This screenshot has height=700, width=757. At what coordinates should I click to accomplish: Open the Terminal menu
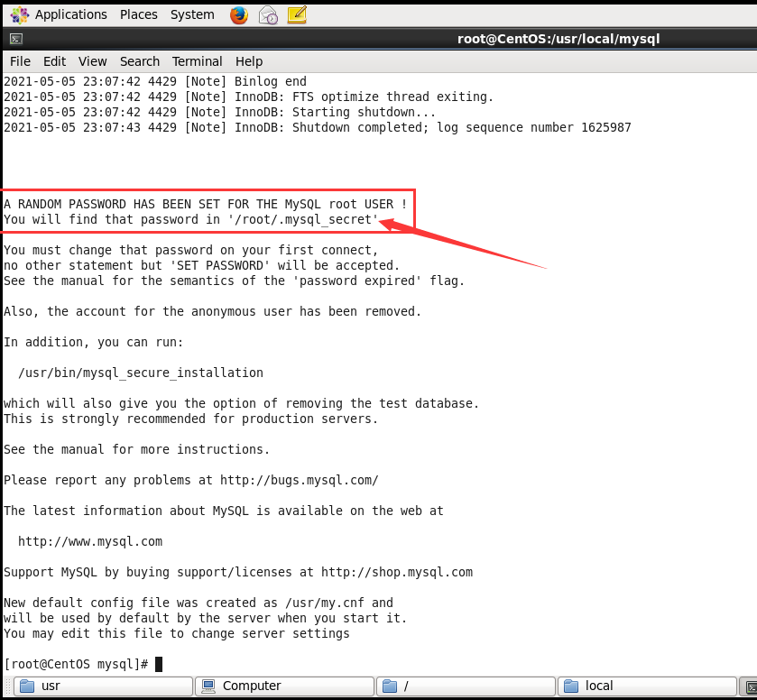(x=197, y=62)
